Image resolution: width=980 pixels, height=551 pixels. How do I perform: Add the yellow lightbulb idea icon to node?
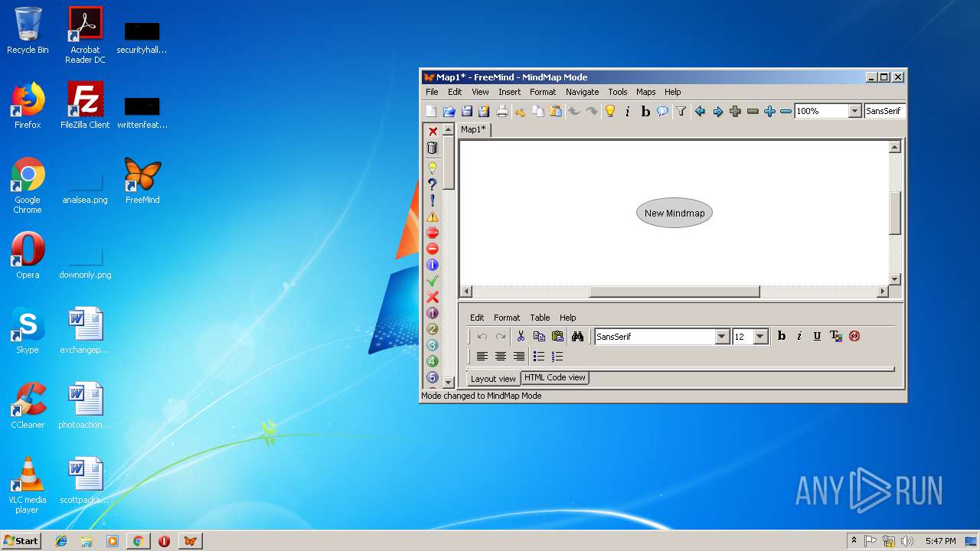(433, 168)
